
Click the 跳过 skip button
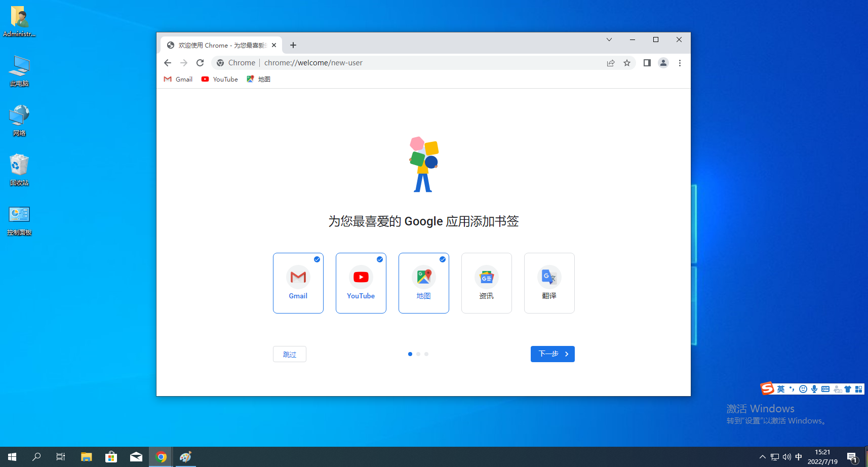pyautogui.click(x=290, y=354)
